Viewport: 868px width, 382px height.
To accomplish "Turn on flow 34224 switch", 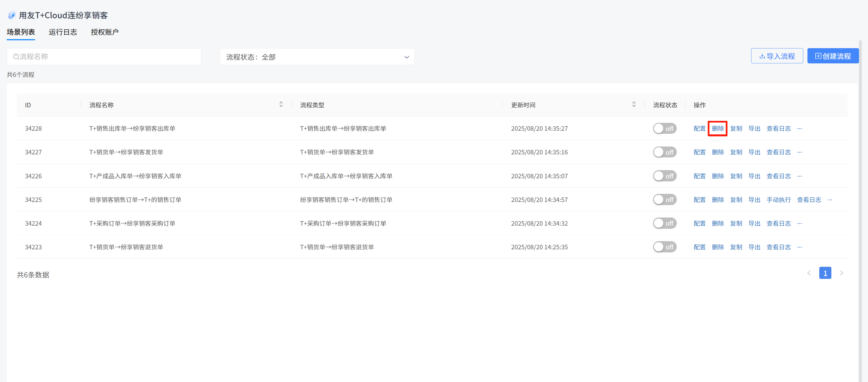I will click(x=665, y=223).
